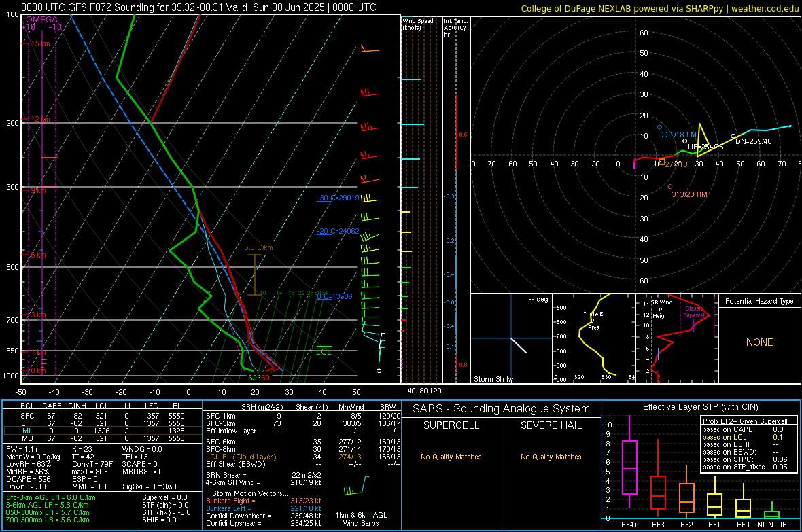Click the EF1 axis label
Viewport: 802px width, 532px height.
coord(714,525)
